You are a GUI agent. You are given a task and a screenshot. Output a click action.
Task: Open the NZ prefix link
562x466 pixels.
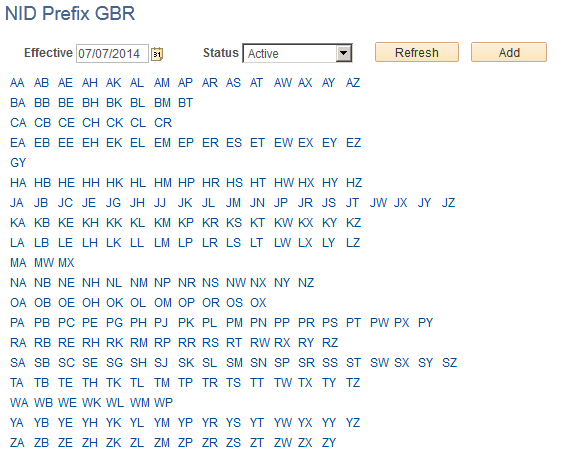306,283
